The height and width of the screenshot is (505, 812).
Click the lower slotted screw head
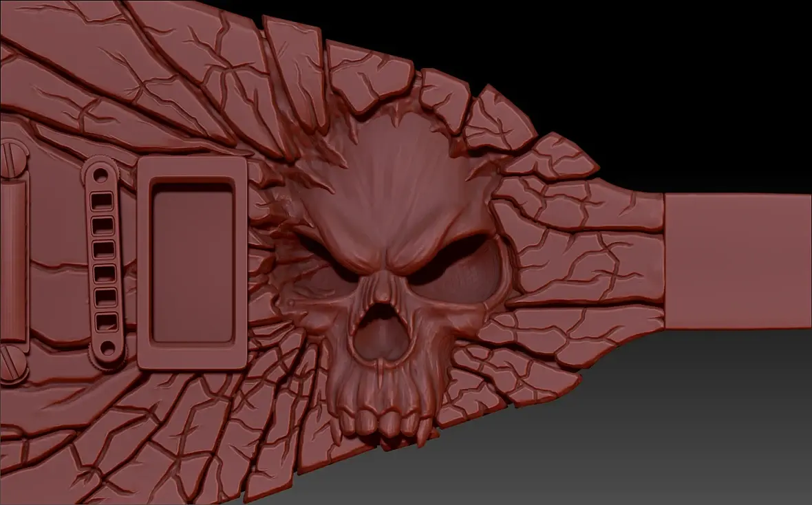13,363
